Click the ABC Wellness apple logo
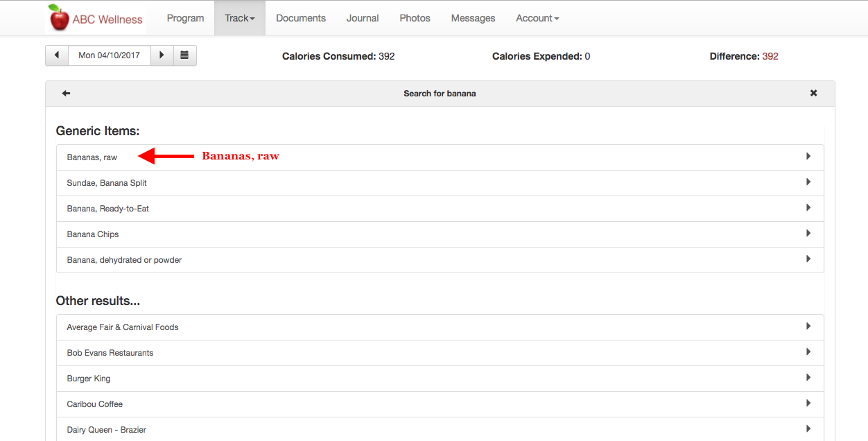Image resolution: width=868 pixels, height=441 pixels. 59,18
